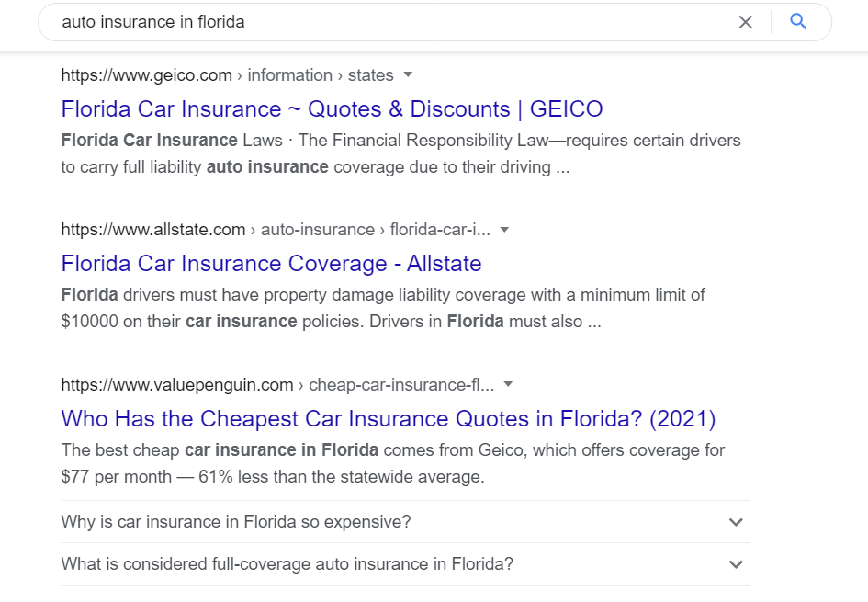Click the https://www.geico.com domain text
This screenshot has height=602, width=868.
(147, 74)
